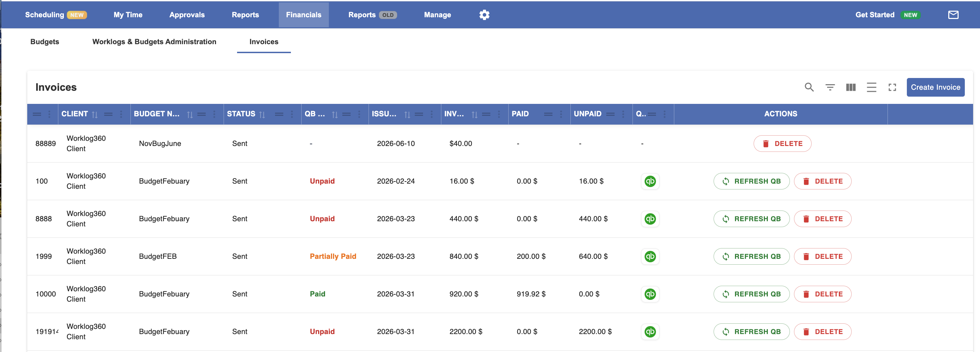980x352 pixels.
Task: Click the 'NovBugJune' budget name cell
Action: (x=160, y=144)
